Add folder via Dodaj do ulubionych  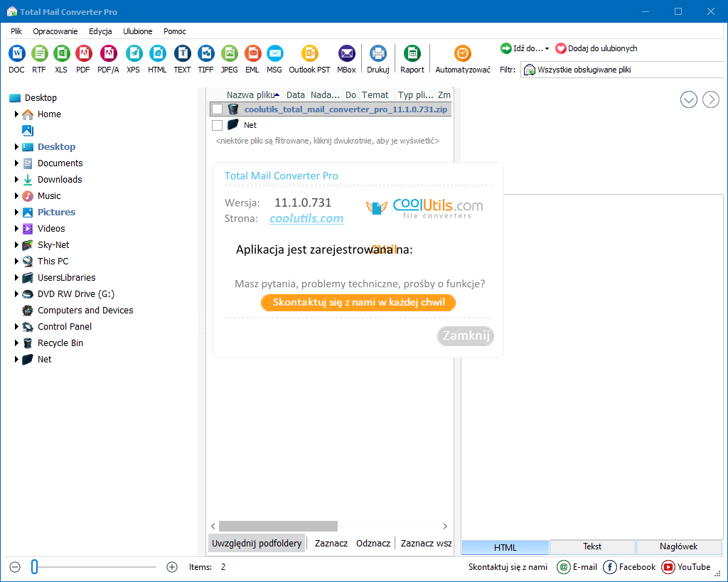coord(596,48)
